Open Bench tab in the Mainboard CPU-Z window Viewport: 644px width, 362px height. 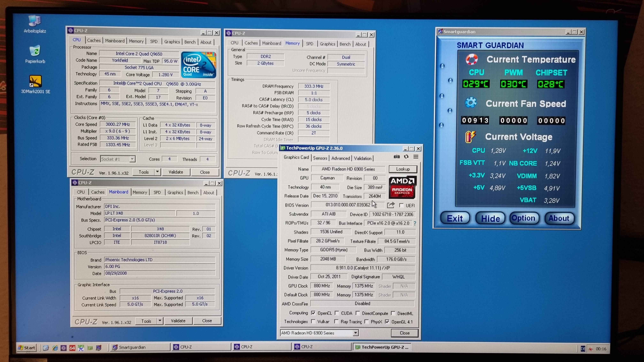pos(193,192)
